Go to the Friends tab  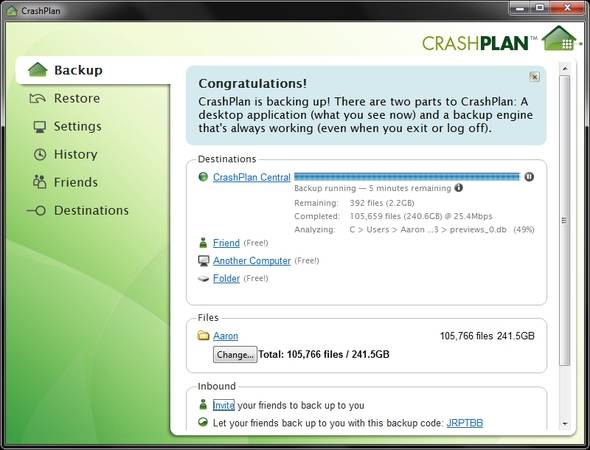pos(76,182)
